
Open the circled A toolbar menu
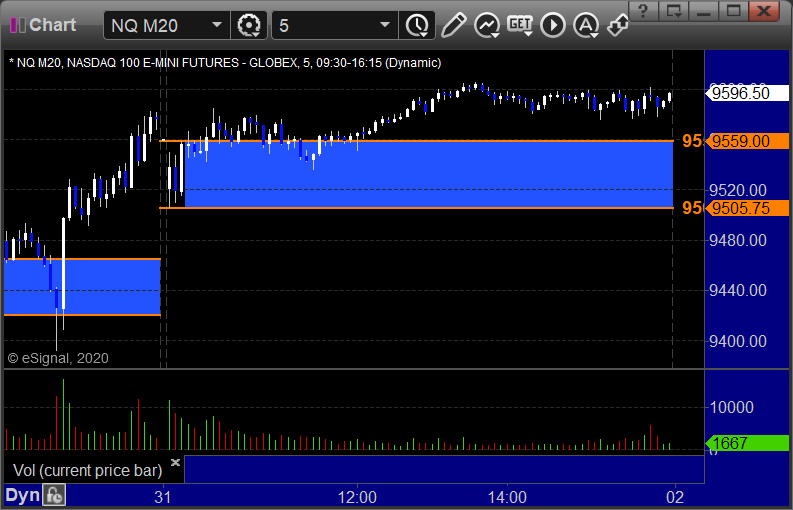(x=586, y=25)
